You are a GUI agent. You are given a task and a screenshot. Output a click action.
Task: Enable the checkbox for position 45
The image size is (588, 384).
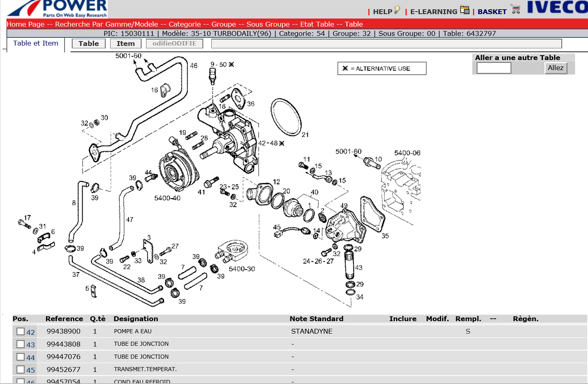(21, 369)
